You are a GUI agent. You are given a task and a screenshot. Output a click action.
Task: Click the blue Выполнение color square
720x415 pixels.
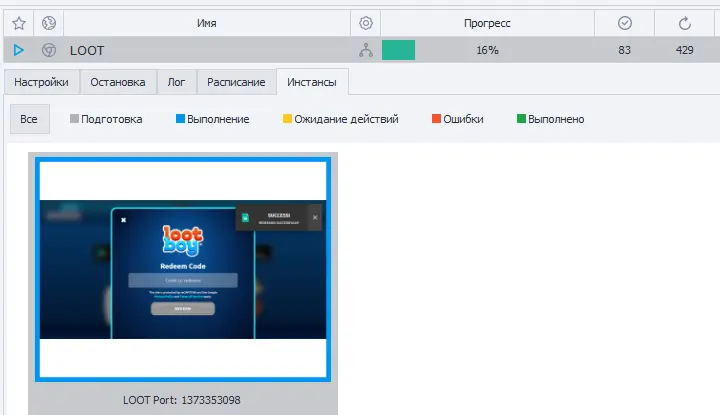180,118
